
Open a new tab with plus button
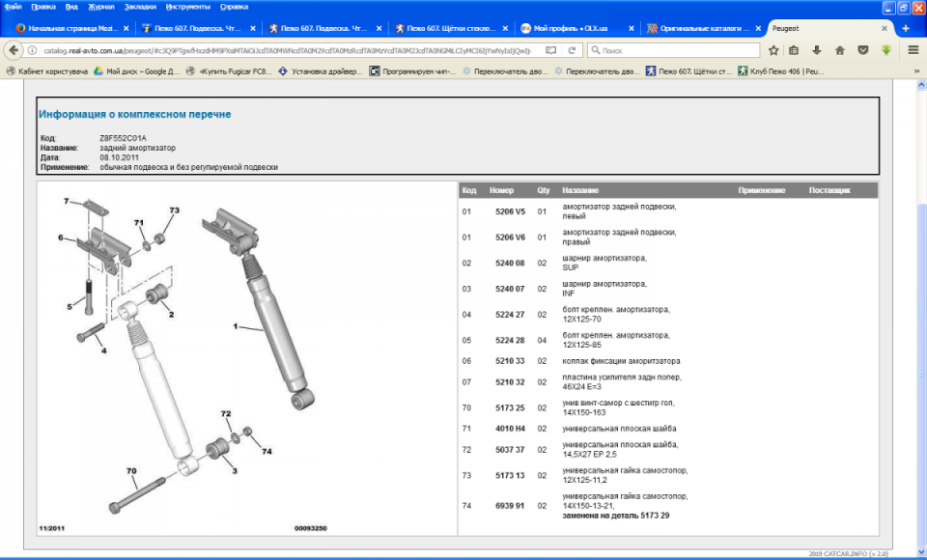point(906,28)
